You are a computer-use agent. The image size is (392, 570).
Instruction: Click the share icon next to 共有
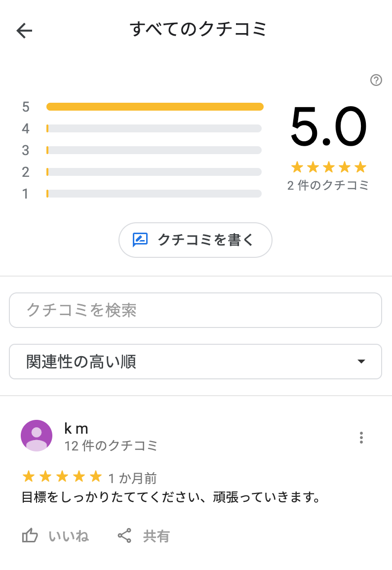(x=124, y=536)
